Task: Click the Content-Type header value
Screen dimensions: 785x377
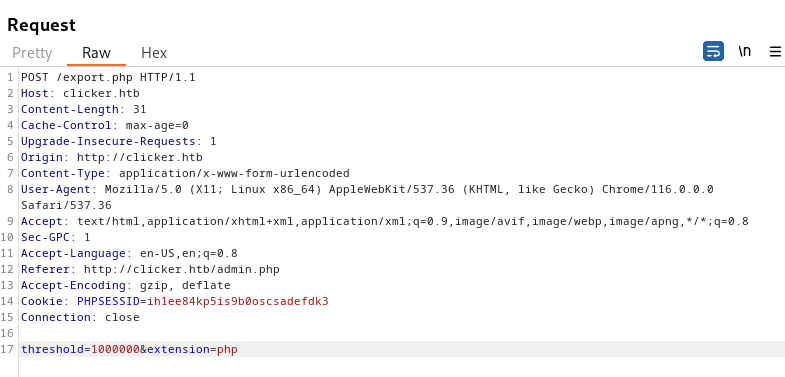Action: (x=234, y=174)
